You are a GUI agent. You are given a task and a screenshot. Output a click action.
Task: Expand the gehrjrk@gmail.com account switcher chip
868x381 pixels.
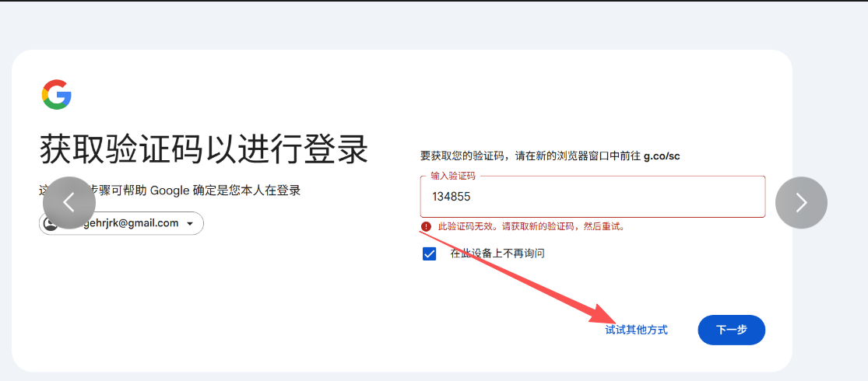[121, 223]
